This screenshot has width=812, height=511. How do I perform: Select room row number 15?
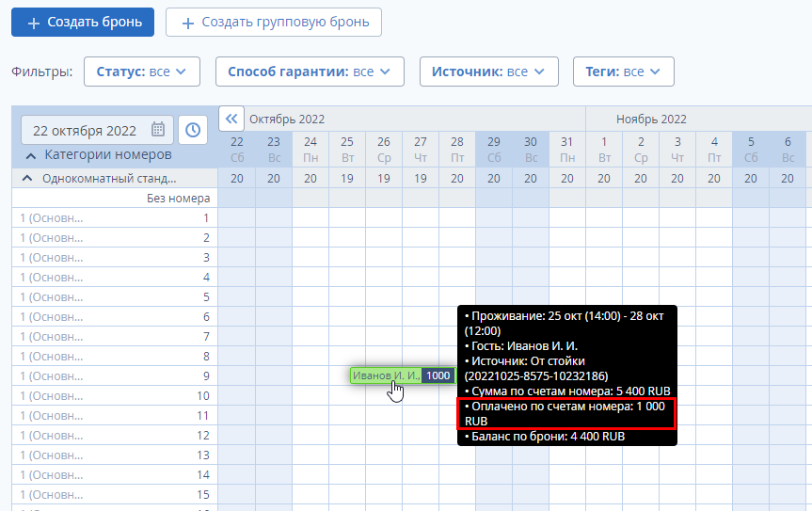pyautogui.click(x=115, y=494)
